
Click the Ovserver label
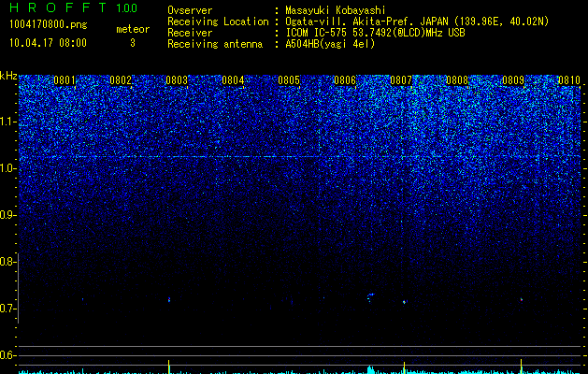(190, 10)
